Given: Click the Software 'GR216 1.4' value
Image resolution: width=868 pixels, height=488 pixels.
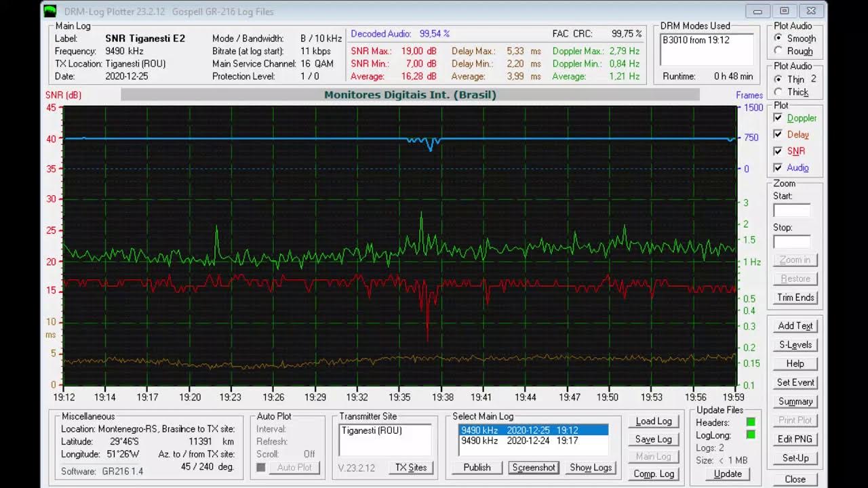Looking at the screenshot, I should pyautogui.click(x=123, y=471).
